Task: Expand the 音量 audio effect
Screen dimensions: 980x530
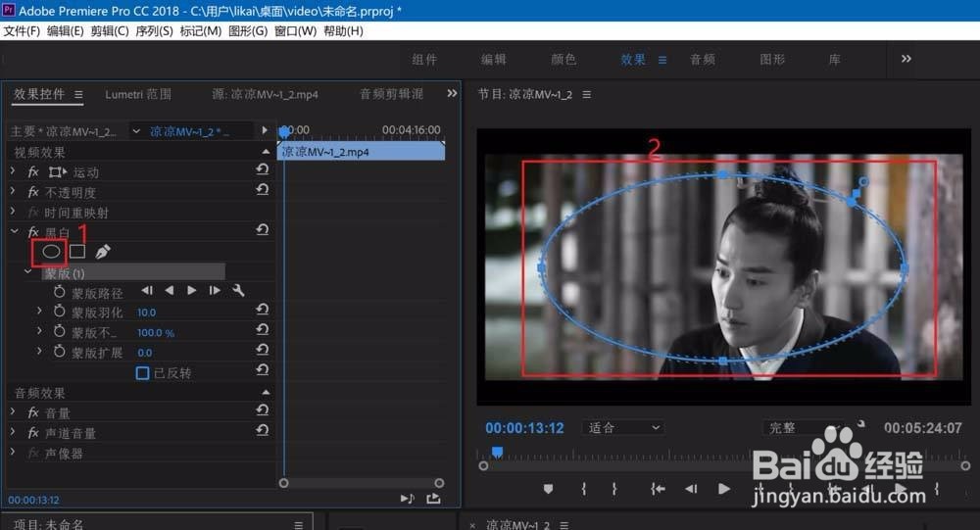Action: point(13,411)
